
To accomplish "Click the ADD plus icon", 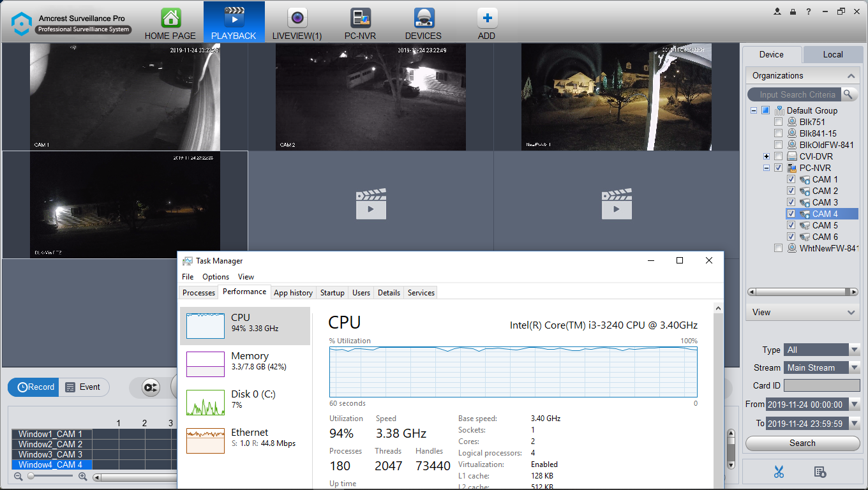I will 487,18.
